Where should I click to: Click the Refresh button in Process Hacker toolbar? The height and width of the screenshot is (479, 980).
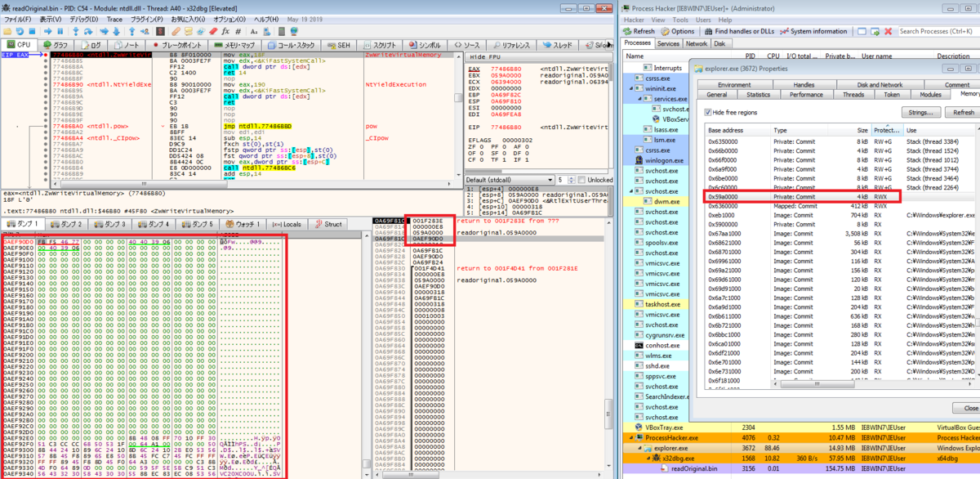[639, 31]
